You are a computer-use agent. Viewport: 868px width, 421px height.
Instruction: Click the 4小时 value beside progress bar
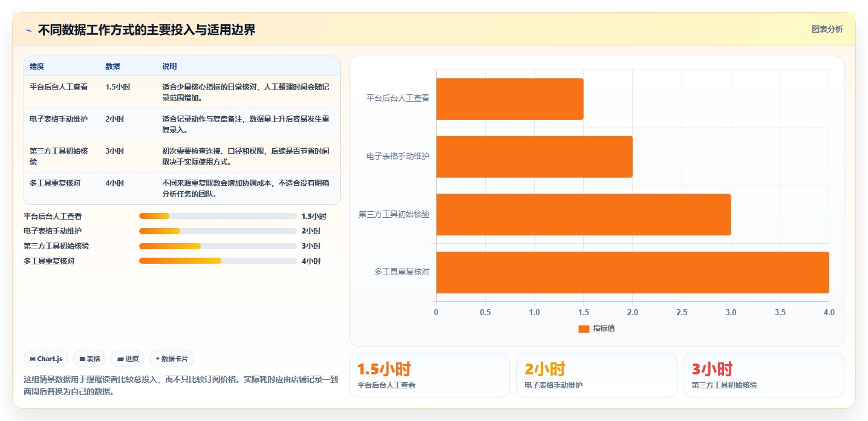(x=311, y=261)
